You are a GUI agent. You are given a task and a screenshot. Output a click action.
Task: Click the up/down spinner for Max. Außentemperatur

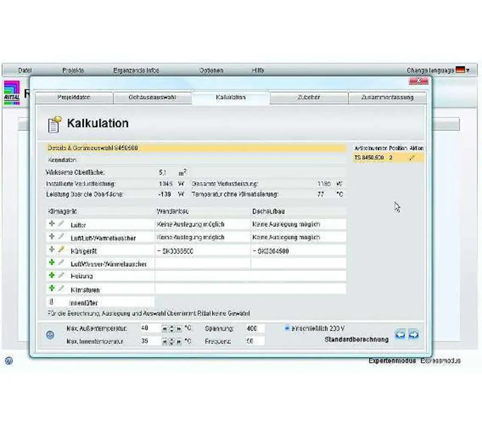coord(172,329)
